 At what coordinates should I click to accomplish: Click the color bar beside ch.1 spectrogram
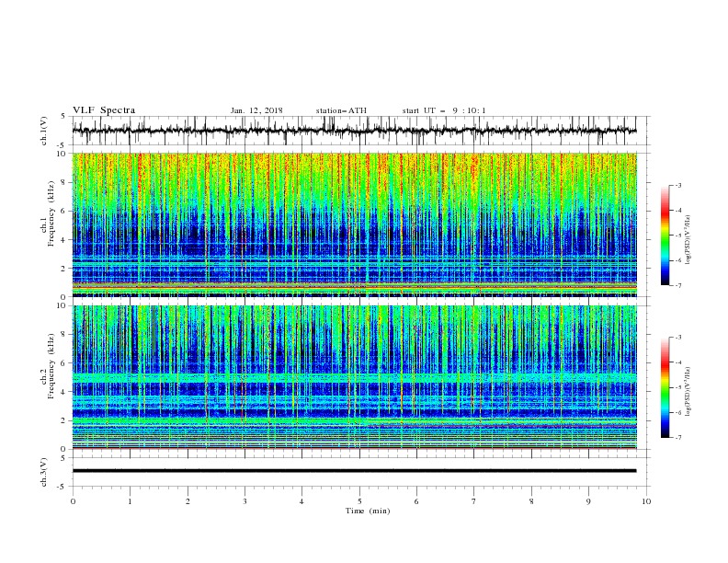pyautogui.click(x=665, y=236)
